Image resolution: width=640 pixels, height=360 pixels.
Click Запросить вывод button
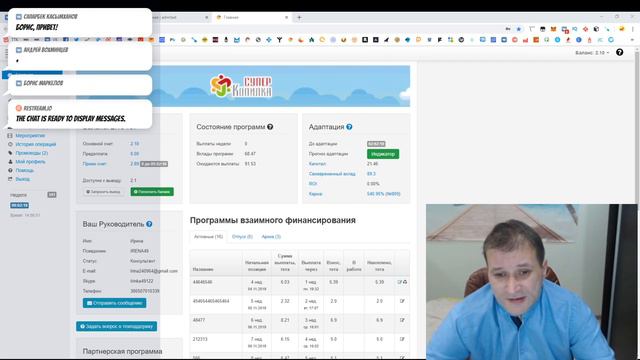point(103,191)
